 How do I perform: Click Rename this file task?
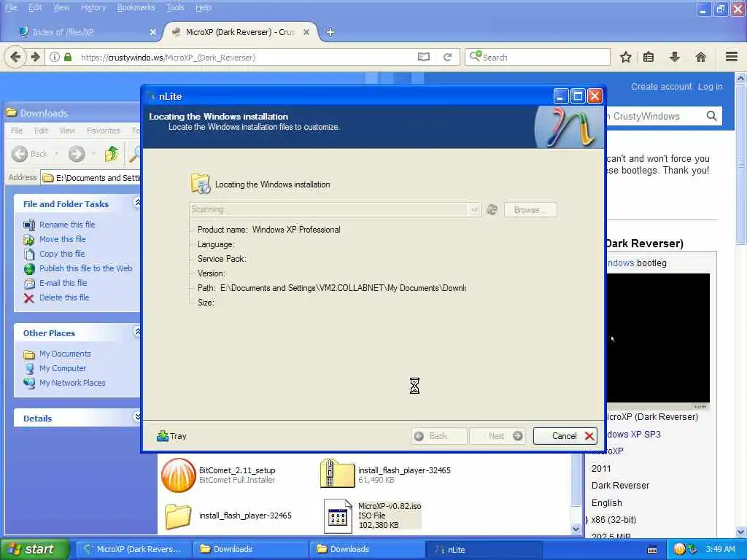67,225
